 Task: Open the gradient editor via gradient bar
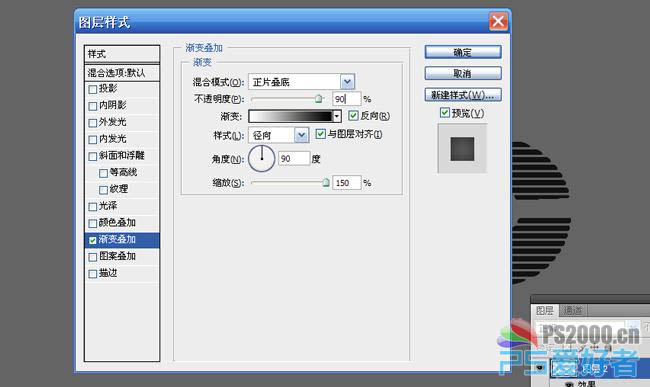point(291,116)
